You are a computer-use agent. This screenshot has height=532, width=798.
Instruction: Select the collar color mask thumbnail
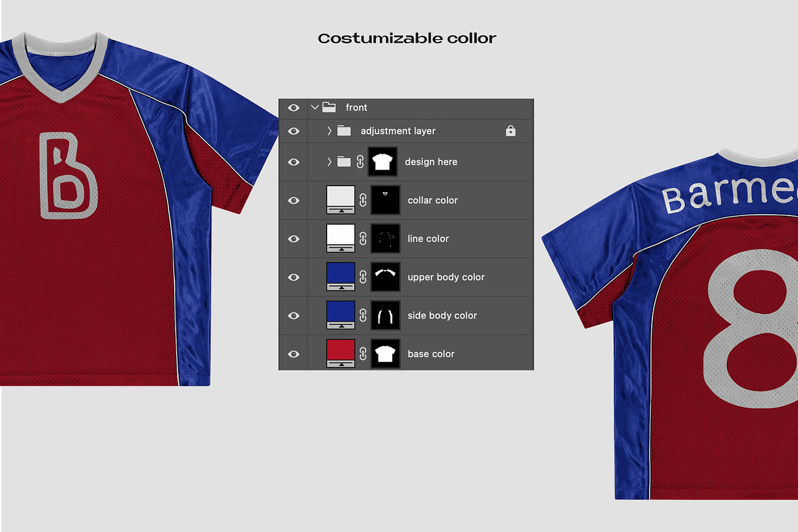(385, 200)
